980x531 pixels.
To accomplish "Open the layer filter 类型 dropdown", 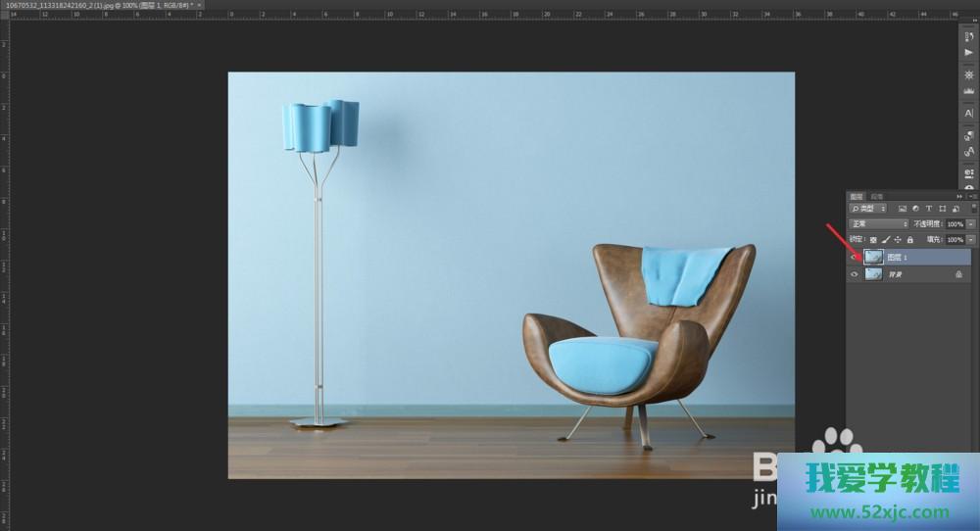I will tap(868, 209).
